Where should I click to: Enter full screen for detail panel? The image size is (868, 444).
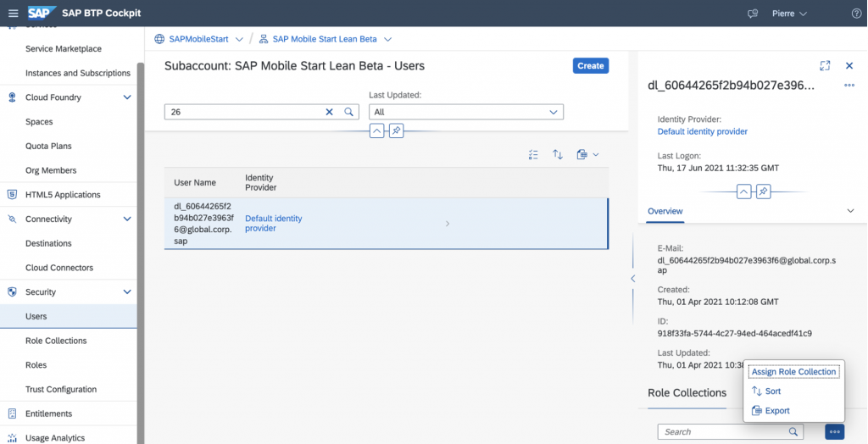pyautogui.click(x=825, y=66)
